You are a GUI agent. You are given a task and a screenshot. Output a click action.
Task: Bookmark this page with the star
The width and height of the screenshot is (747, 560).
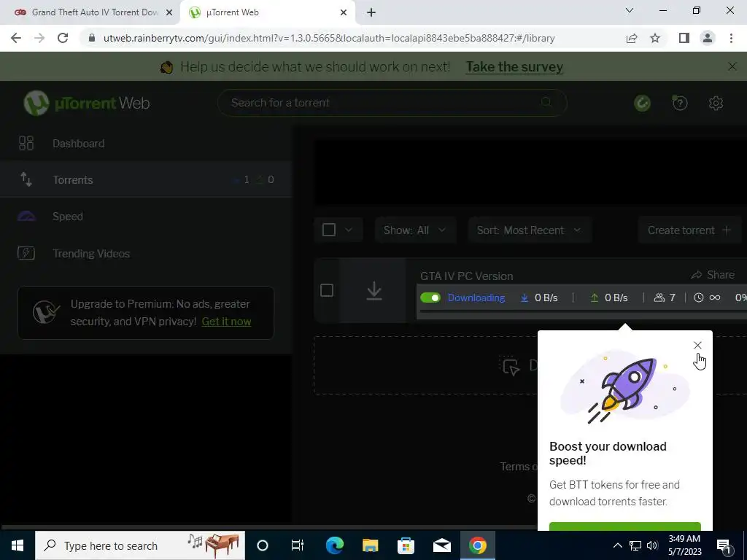(655, 38)
